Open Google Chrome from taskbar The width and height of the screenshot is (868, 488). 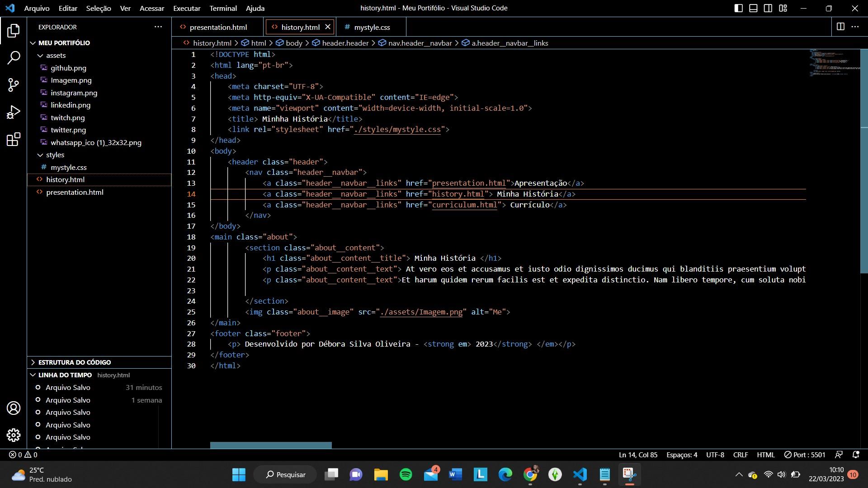[x=530, y=474]
